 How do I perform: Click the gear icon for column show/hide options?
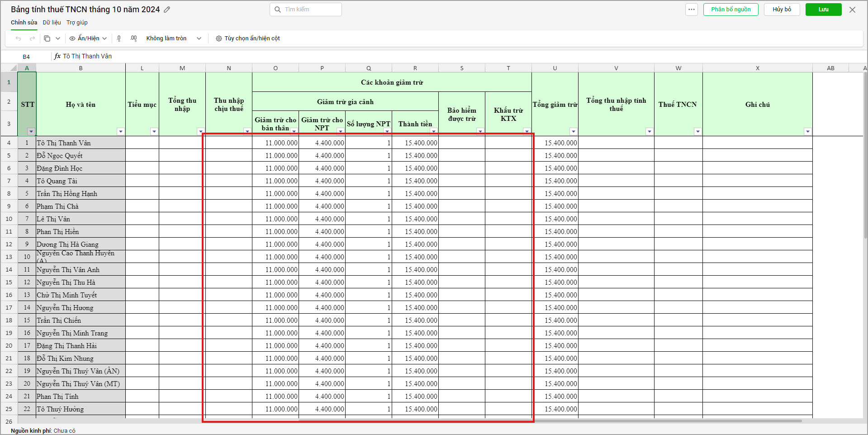[219, 38]
